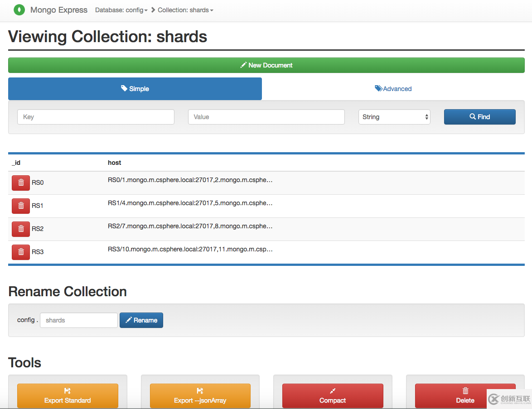Click the RS3 id text
Image resolution: width=532 pixels, height=409 pixels.
coord(38,252)
